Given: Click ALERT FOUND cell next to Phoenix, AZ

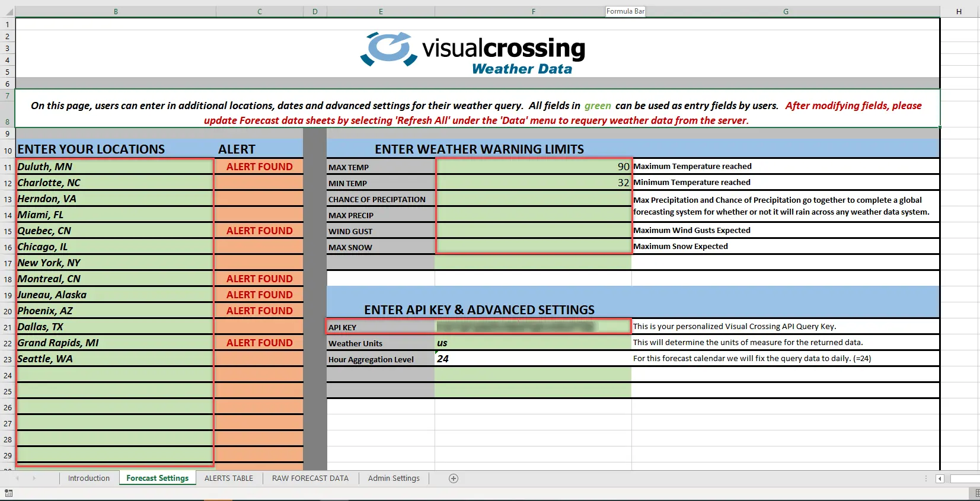Looking at the screenshot, I should tap(259, 311).
